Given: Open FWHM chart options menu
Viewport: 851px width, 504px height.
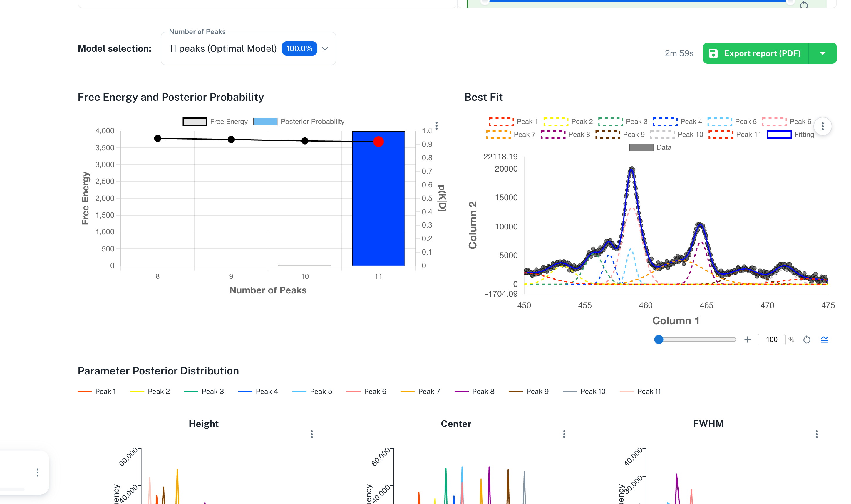Looking at the screenshot, I should point(816,434).
